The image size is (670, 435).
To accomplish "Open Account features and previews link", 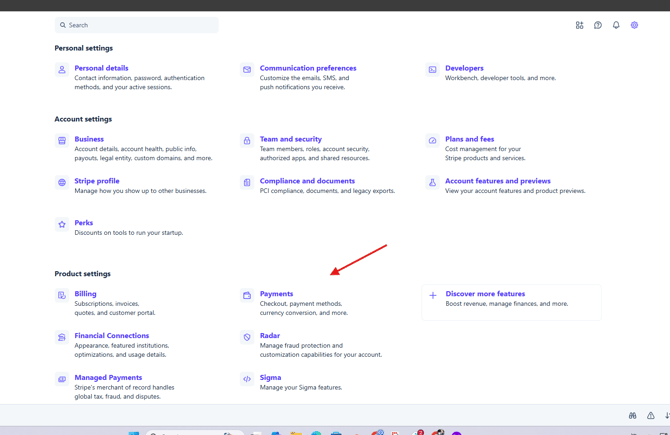I will point(498,181).
